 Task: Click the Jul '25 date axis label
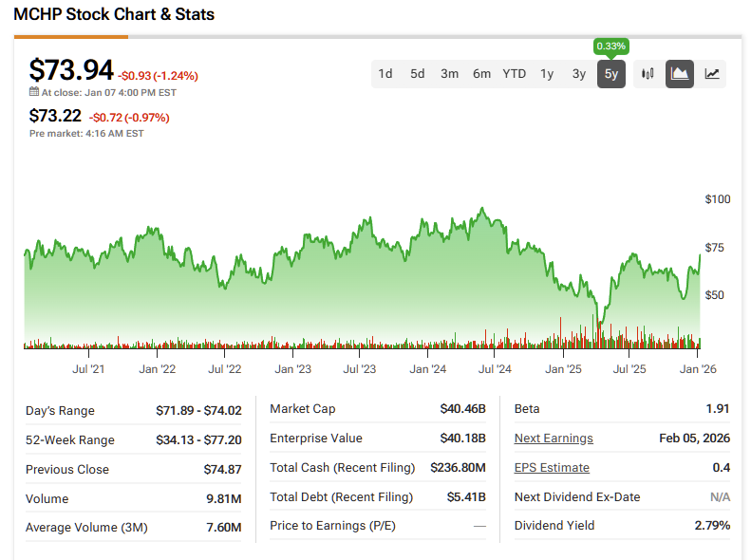(629, 368)
